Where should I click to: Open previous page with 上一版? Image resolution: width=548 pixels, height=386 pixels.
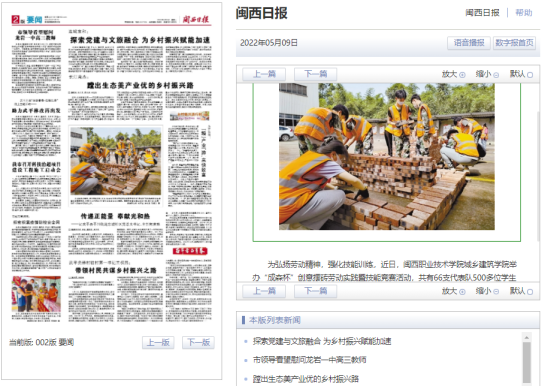158,342
